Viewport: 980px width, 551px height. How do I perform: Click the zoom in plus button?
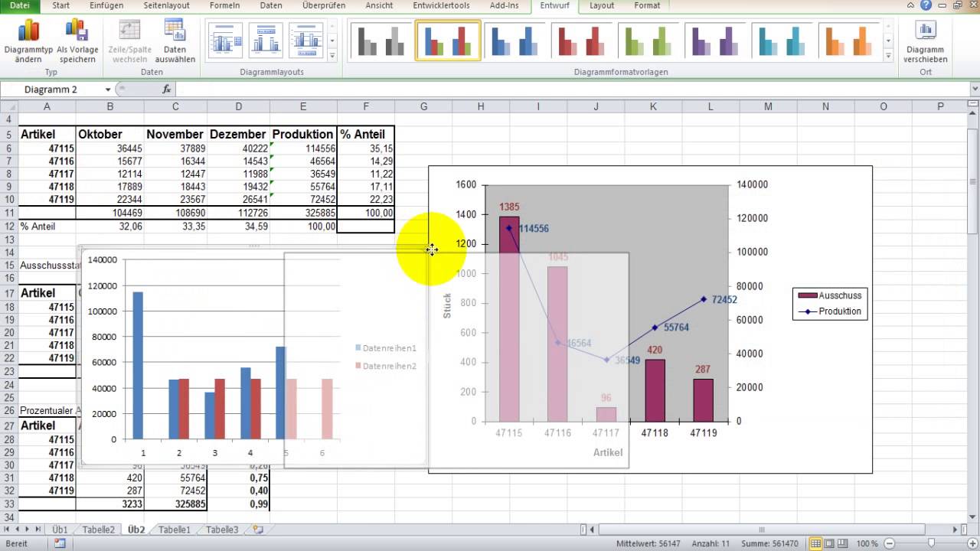(972, 543)
